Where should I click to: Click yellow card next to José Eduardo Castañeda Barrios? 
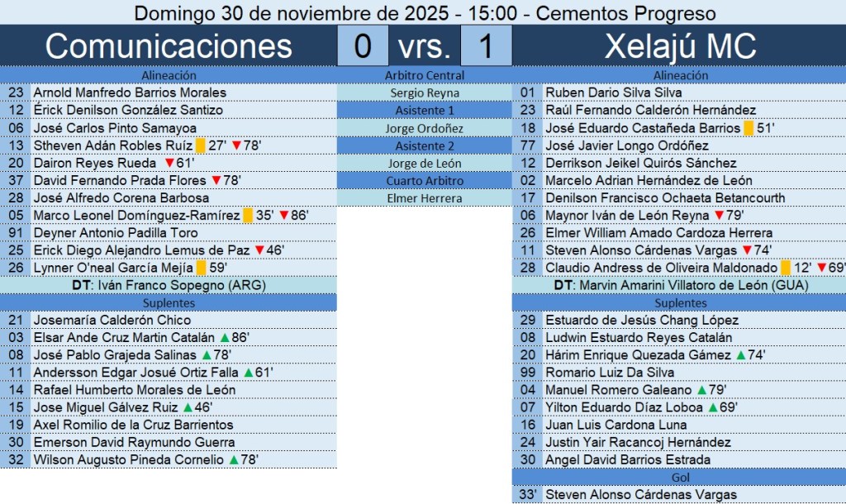[x=749, y=128]
